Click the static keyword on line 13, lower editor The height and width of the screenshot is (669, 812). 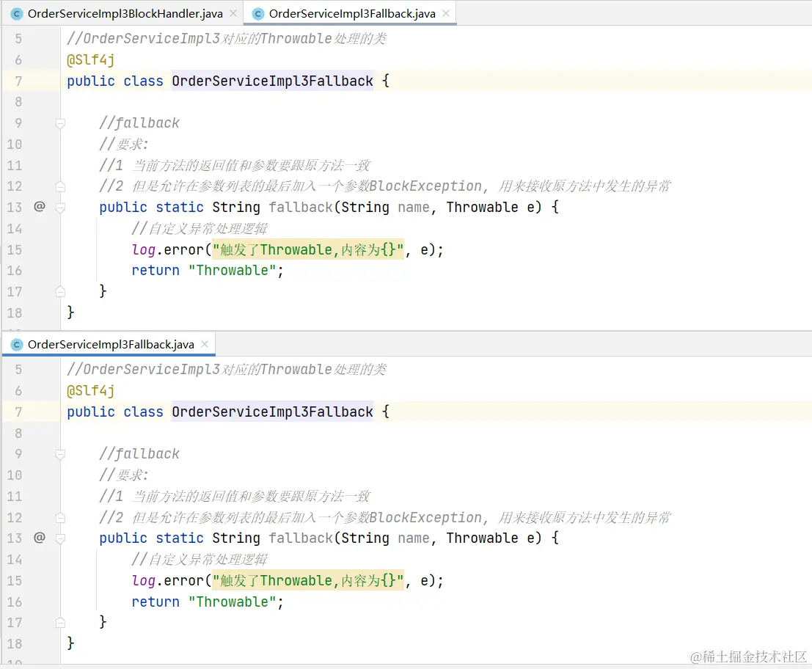180,538
